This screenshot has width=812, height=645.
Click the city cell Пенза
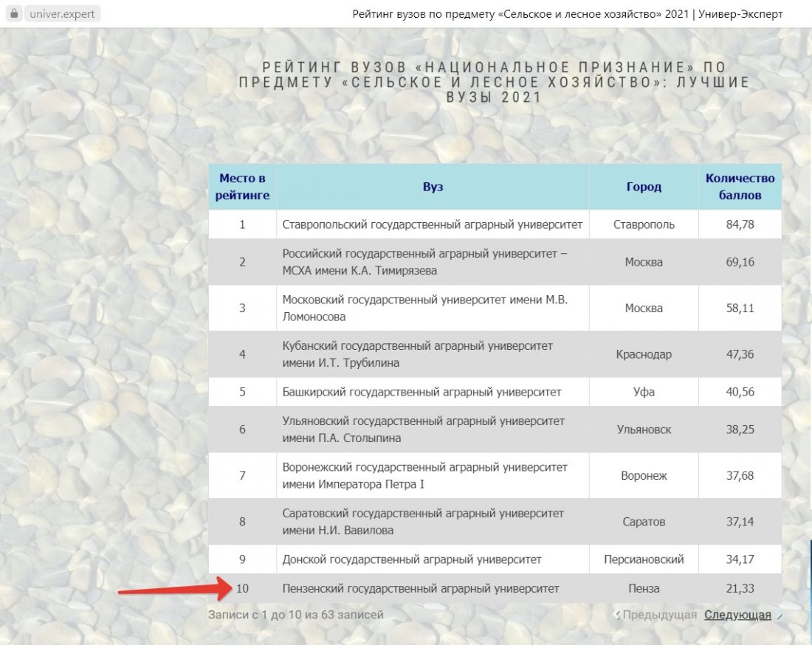click(644, 589)
